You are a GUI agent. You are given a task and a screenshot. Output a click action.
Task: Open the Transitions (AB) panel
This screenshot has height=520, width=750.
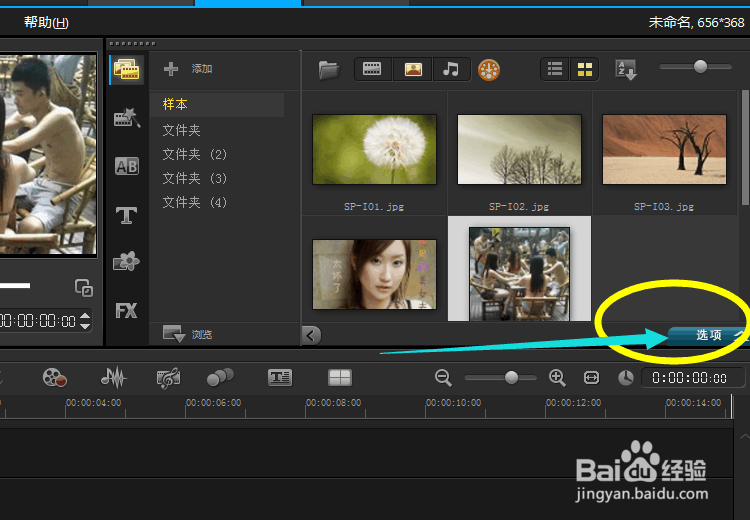[127, 166]
